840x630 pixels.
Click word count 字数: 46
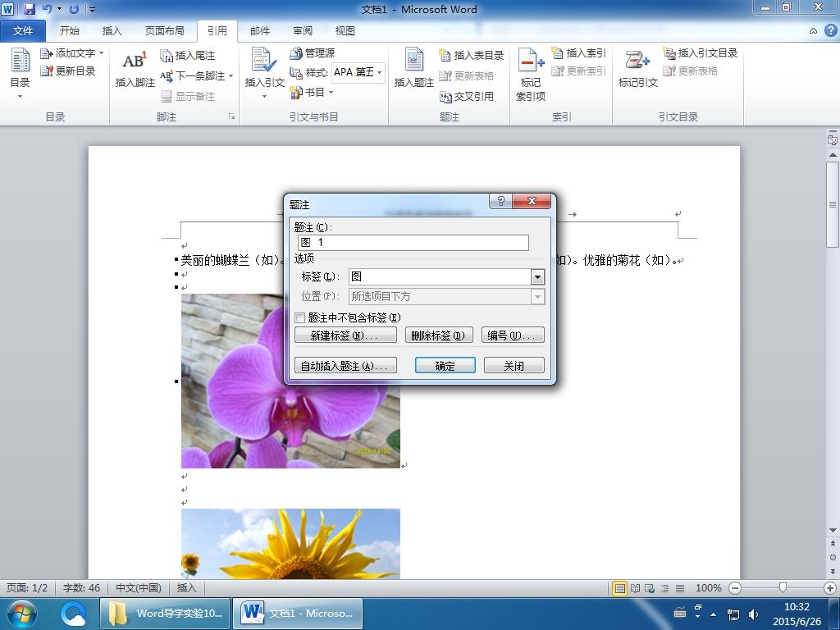(x=81, y=587)
